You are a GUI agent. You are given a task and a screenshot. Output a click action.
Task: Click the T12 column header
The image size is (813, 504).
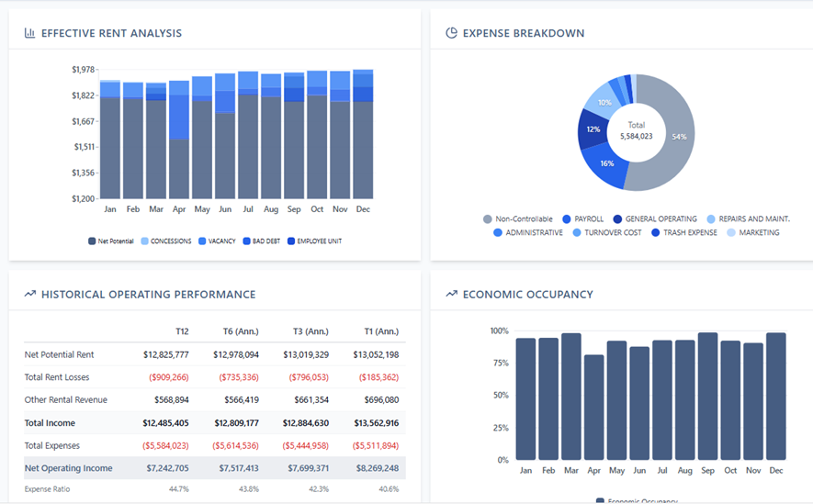[x=182, y=331]
